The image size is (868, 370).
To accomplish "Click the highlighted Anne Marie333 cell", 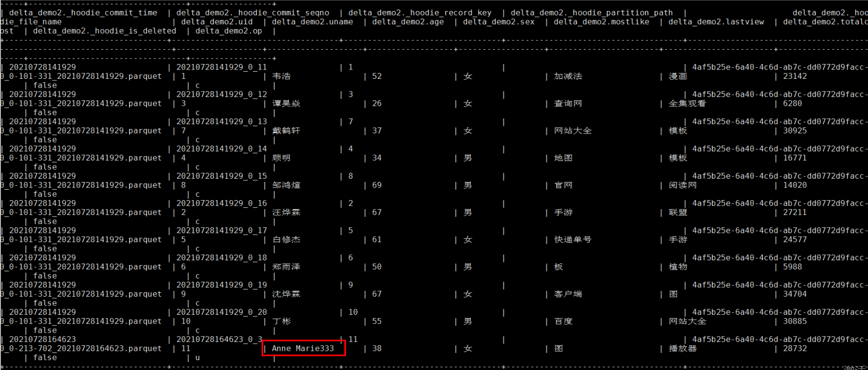I will [x=303, y=348].
